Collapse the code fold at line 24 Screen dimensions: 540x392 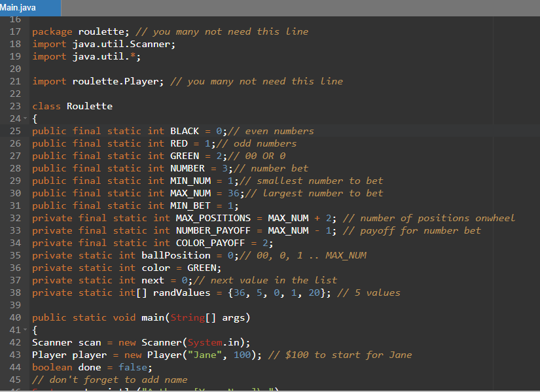pos(25,118)
